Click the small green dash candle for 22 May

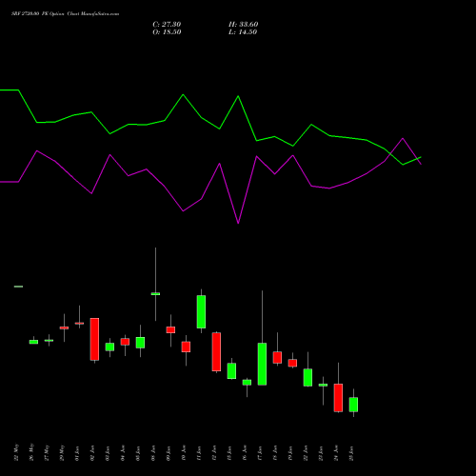click(x=18, y=287)
